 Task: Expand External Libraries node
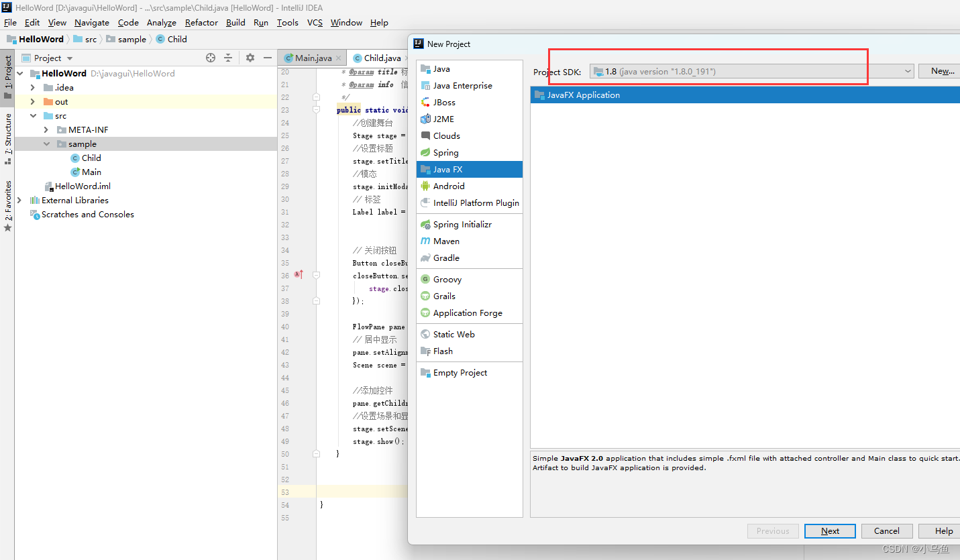click(x=19, y=201)
